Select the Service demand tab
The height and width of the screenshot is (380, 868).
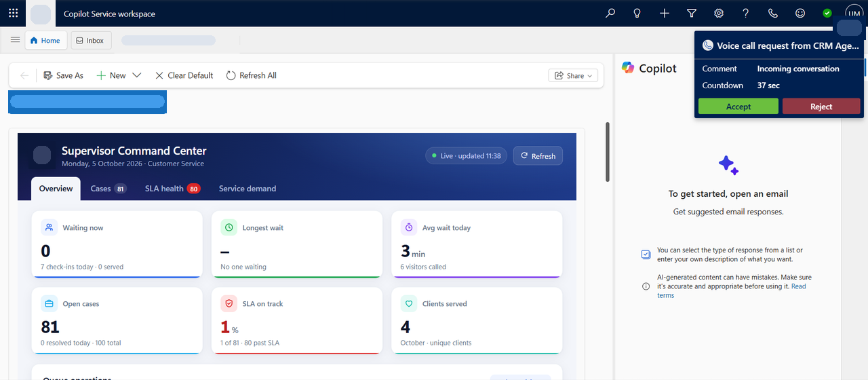(x=248, y=189)
